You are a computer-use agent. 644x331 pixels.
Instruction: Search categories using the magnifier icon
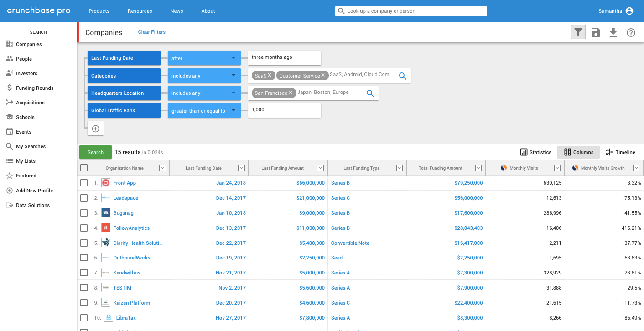[x=403, y=76]
